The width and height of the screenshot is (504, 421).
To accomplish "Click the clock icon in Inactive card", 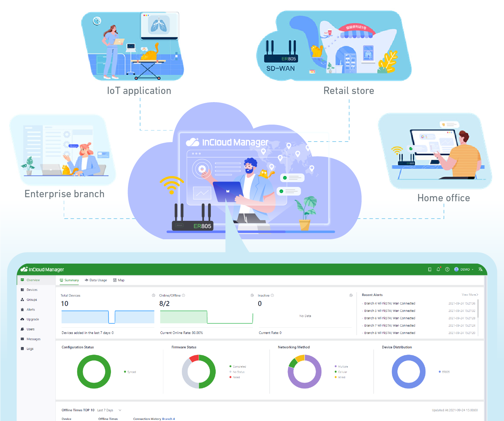I will click(x=351, y=295).
